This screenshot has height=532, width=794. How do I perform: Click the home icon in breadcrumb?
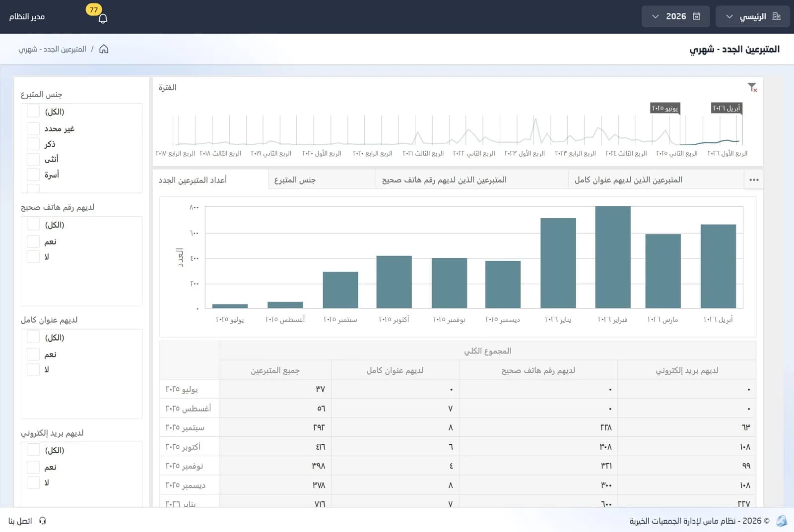[104, 49]
